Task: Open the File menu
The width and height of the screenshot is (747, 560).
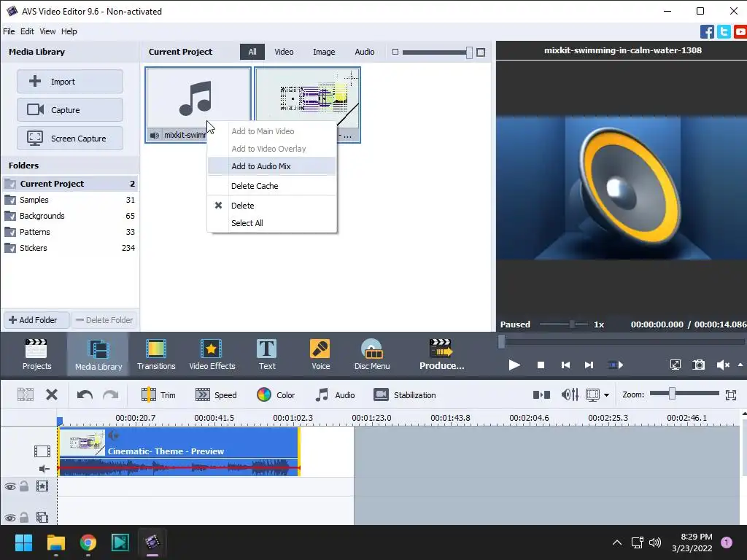Action: (9, 31)
